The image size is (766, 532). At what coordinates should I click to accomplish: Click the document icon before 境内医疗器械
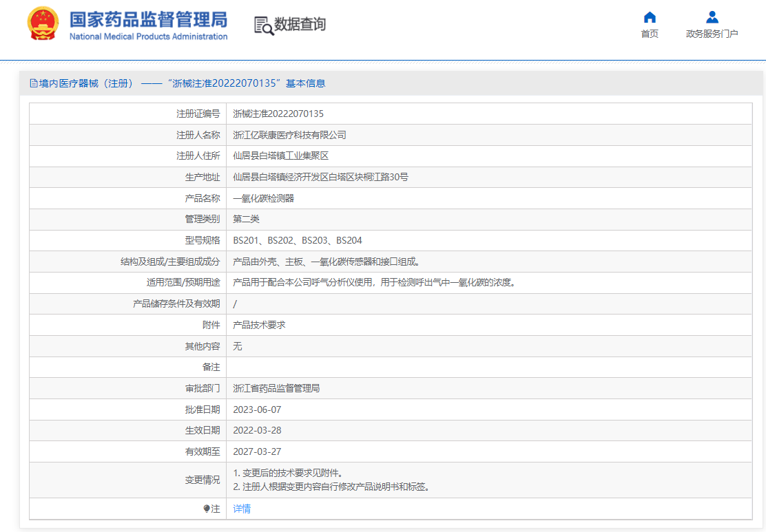click(x=33, y=83)
